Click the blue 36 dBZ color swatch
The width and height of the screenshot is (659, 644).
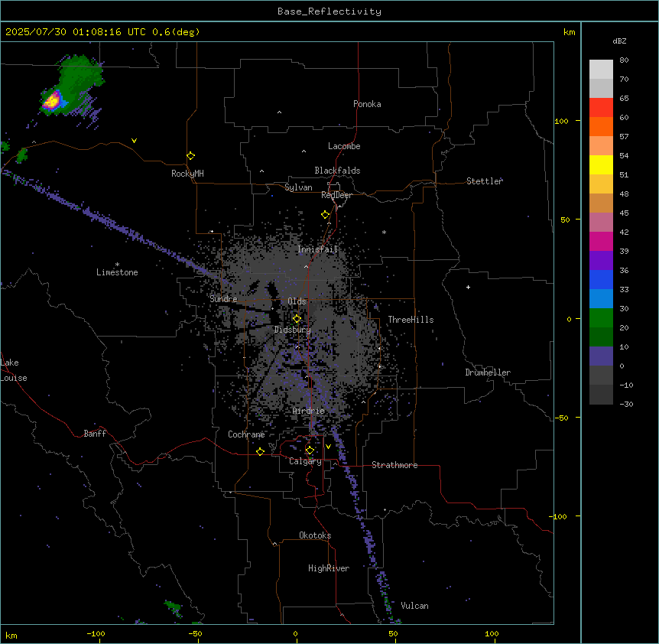pos(601,279)
